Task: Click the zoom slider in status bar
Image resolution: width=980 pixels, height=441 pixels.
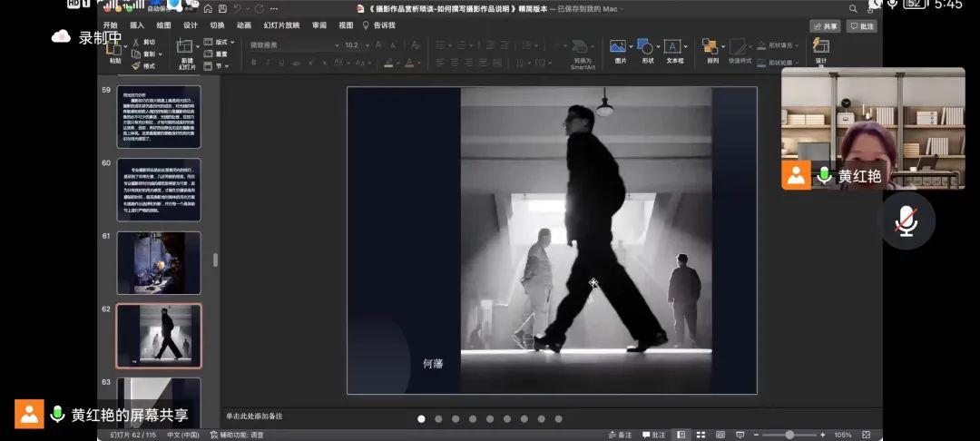Action: point(789,435)
